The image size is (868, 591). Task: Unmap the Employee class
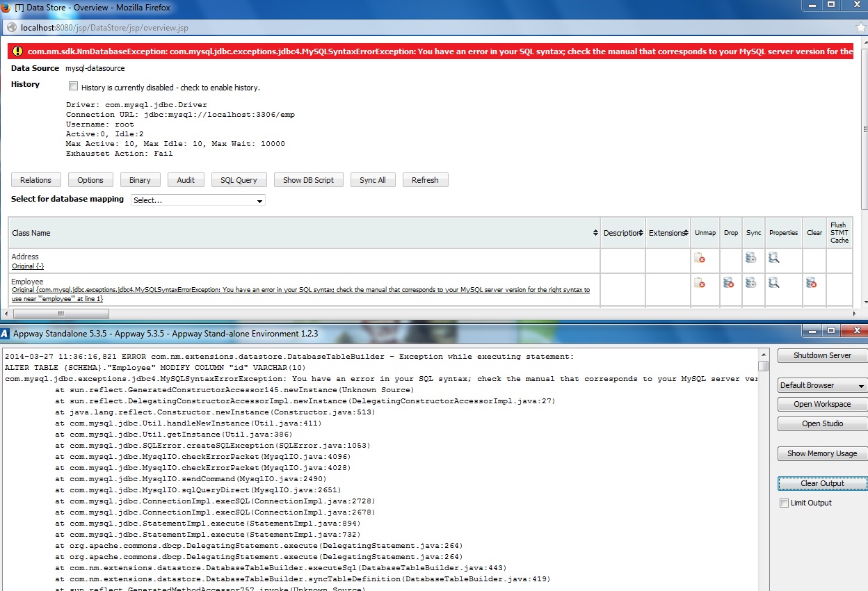pyautogui.click(x=700, y=283)
